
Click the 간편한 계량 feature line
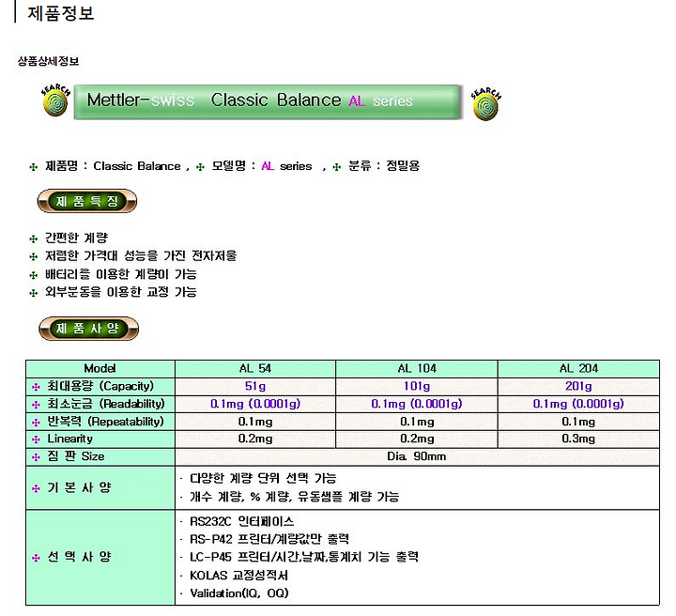(76, 238)
